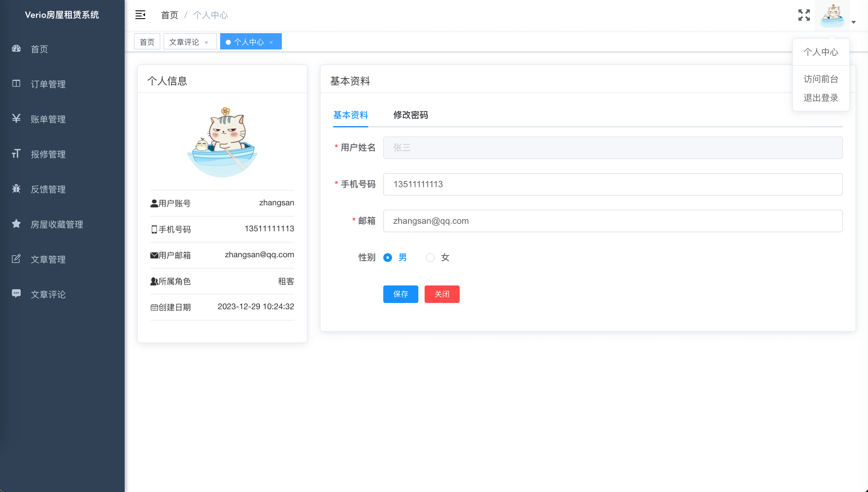
Task: Open 订单管理 from the sidebar
Action: pyautogui.click(x=48, y=84)
